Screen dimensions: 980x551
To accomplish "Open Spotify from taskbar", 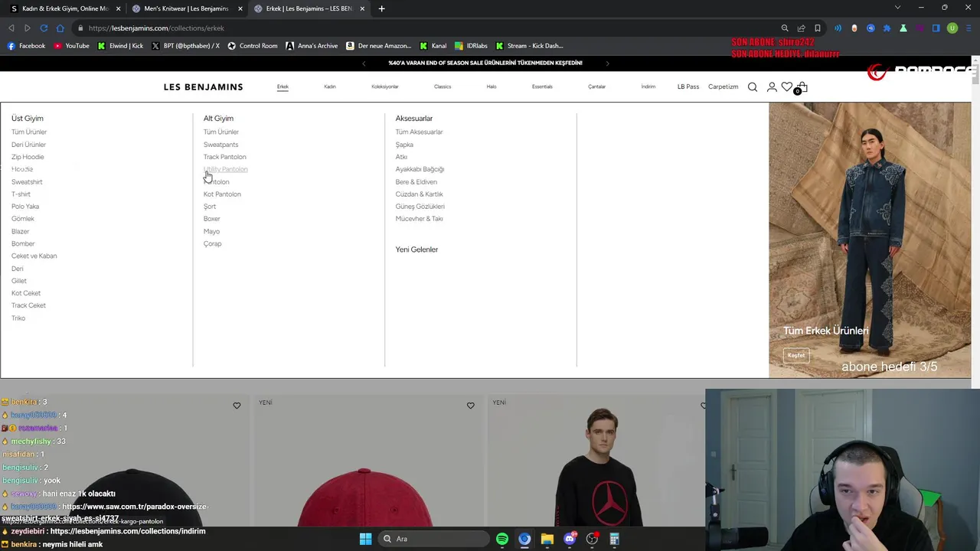I will tap(502, 539).
